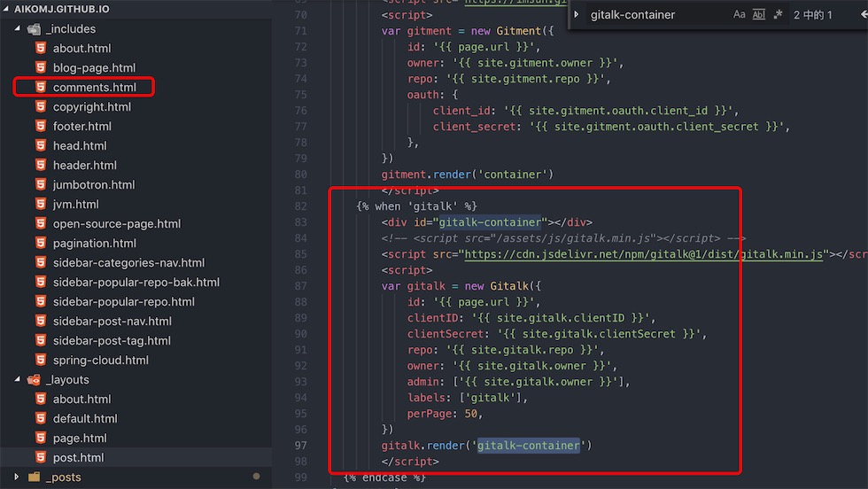Click "gitment.render('container')" on line 80
The image size is (868, 489).
click(468, 175)
